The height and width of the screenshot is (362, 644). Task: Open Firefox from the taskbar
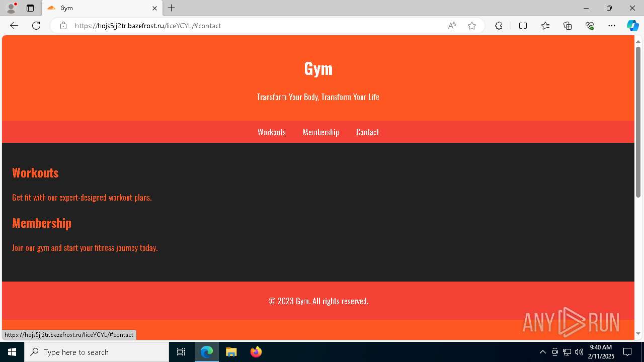point(256,352)
